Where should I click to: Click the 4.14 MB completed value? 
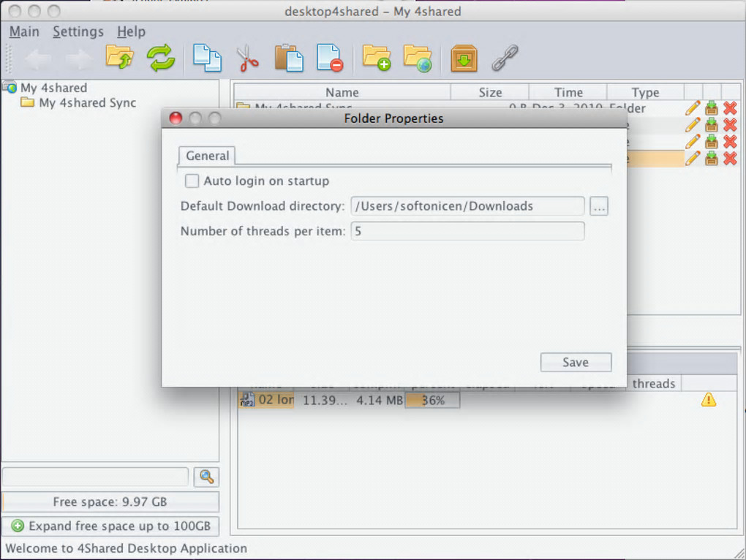pos(379,401)
